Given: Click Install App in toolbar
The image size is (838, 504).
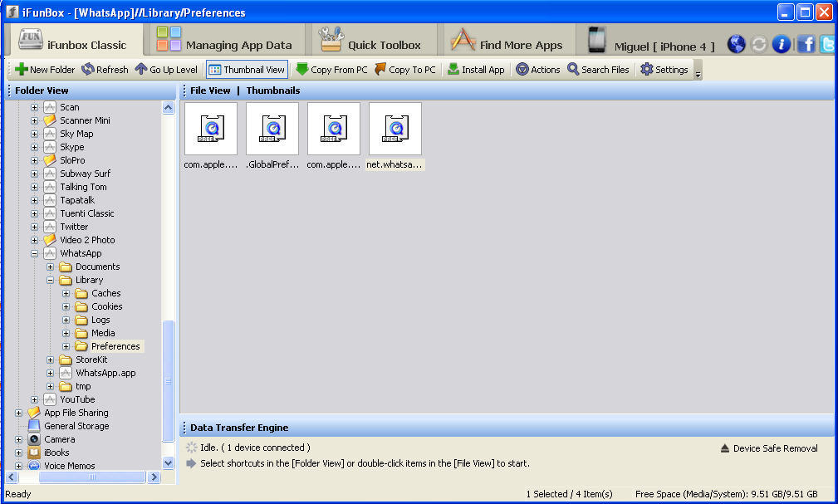Looking at the screenshot, I should (x=476, y=70).
